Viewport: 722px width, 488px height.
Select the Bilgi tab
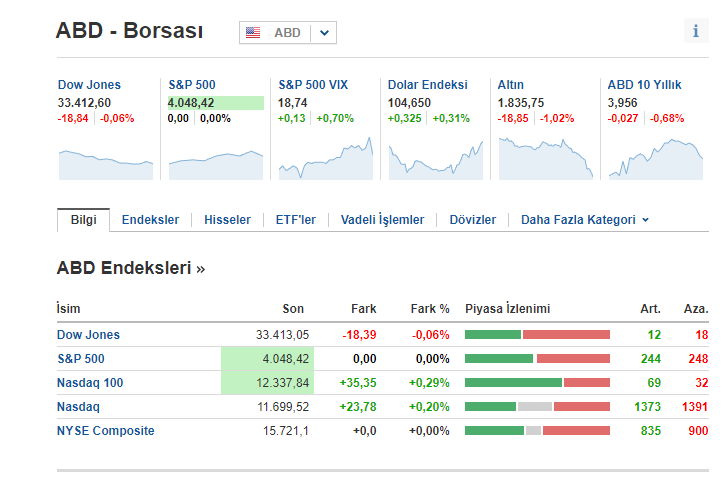tap(83, 220)
